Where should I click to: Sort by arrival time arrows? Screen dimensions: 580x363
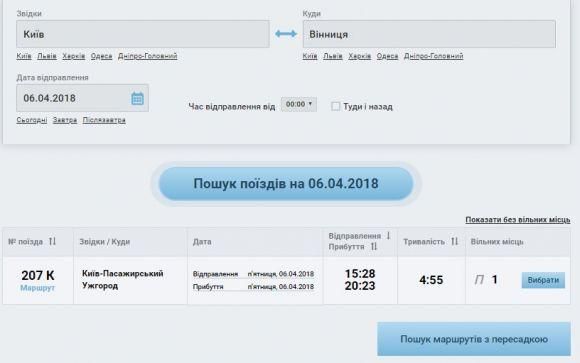[x=374, y=246]
